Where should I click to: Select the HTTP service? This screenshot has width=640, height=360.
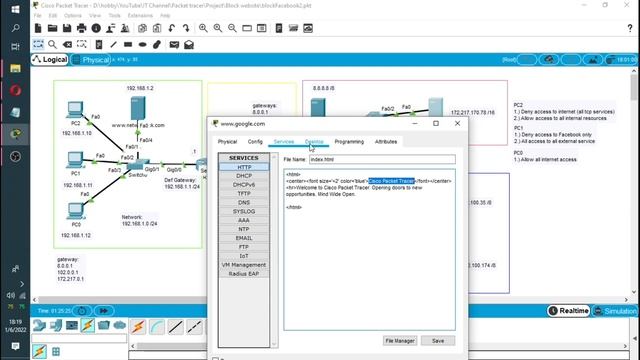(244, 167)
